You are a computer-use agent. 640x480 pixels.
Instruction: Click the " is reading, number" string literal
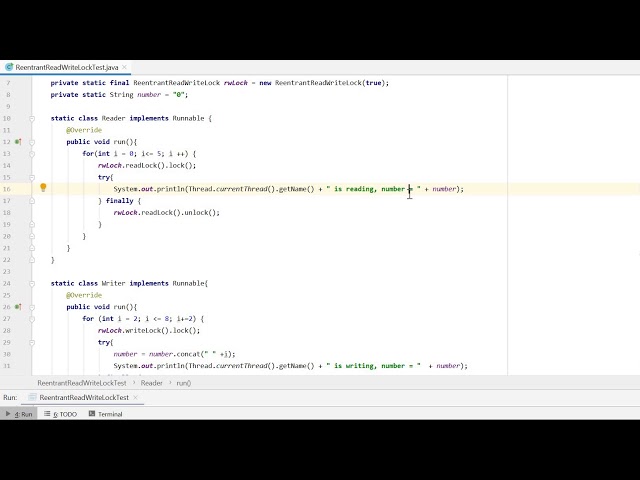point(373,189)
